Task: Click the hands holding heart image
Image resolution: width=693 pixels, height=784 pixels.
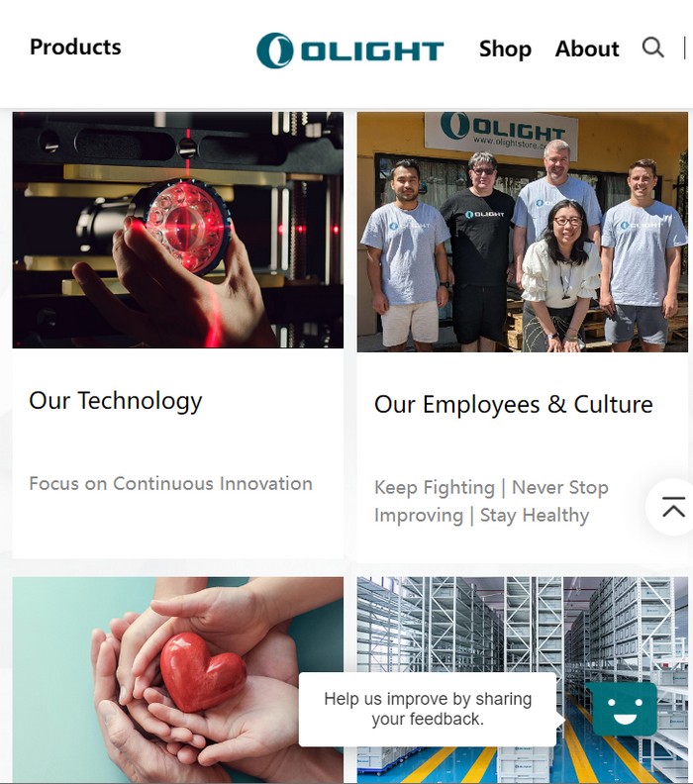Action: point(178,680)
